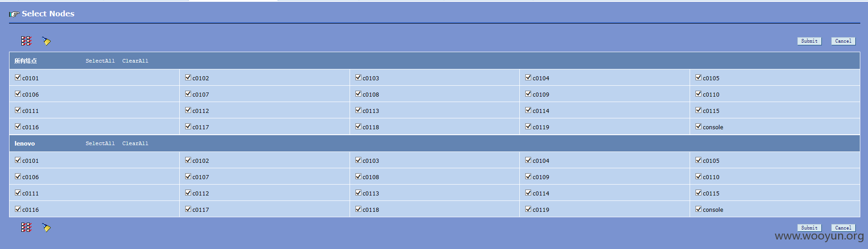Uncheck c0117 in the 所有结点 group
Viewport: 868px width, 249px height.
point(188,127)
